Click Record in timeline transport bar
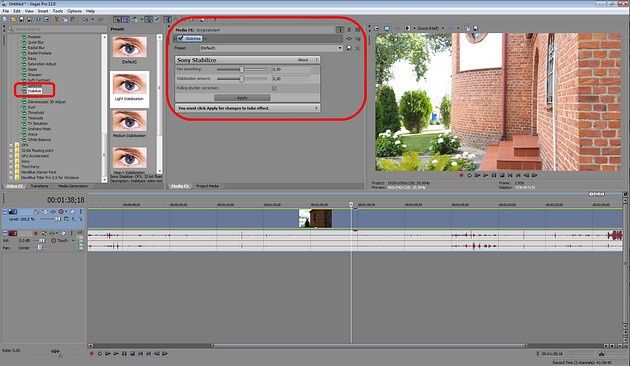 click(92, 354)
